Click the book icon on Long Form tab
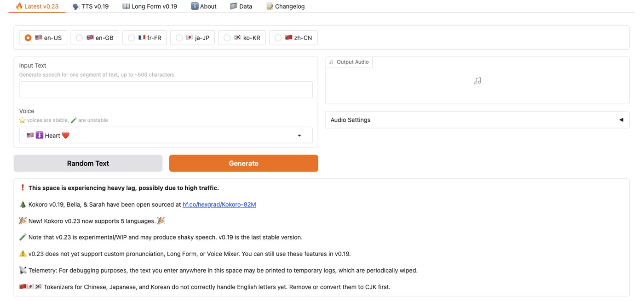644x301 pixels. point(126,6)
